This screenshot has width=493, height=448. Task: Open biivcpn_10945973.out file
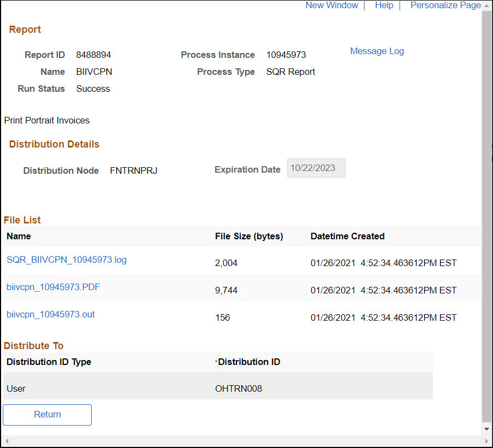point(51,315)
